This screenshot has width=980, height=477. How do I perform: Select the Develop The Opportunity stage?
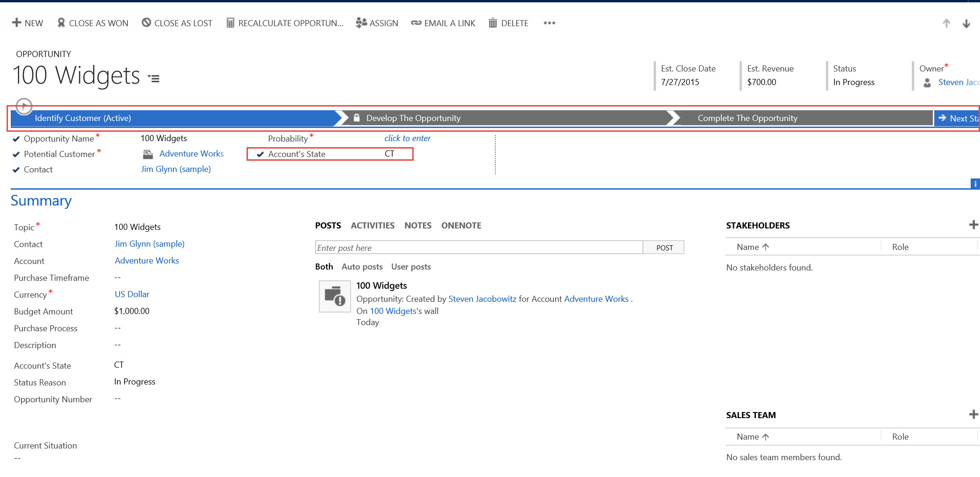pos(413,118)
